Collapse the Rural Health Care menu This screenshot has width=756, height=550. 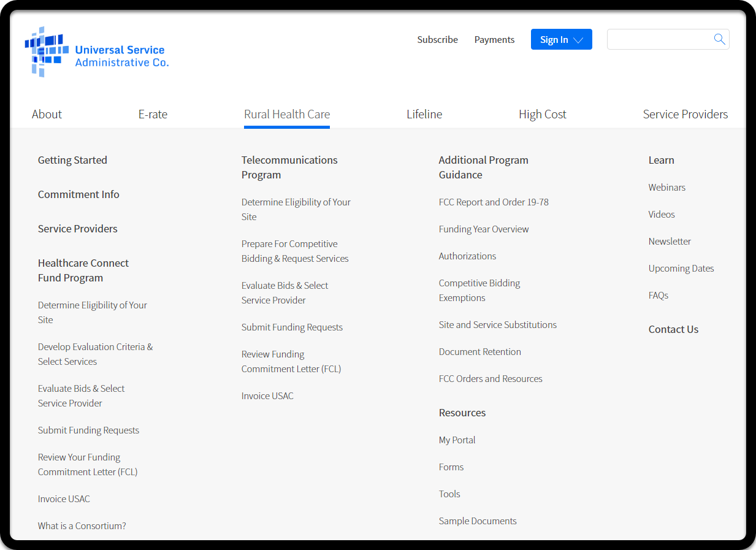click(x=286, y=115)
